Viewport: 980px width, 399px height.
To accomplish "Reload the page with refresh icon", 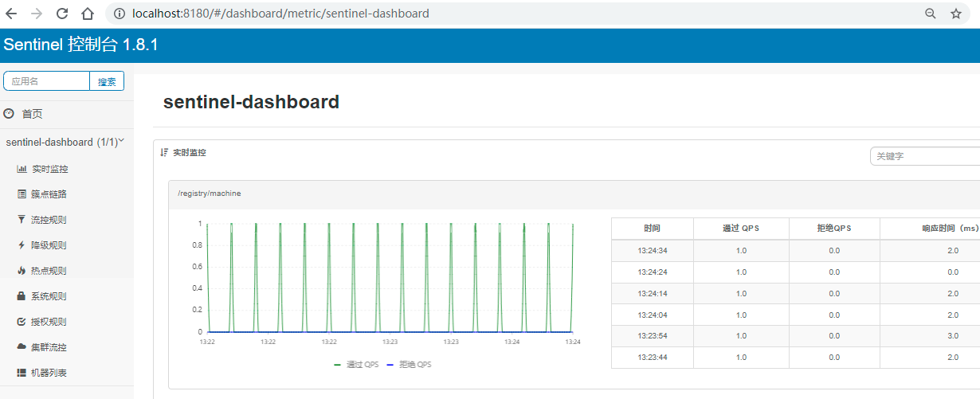I will 62,14.
